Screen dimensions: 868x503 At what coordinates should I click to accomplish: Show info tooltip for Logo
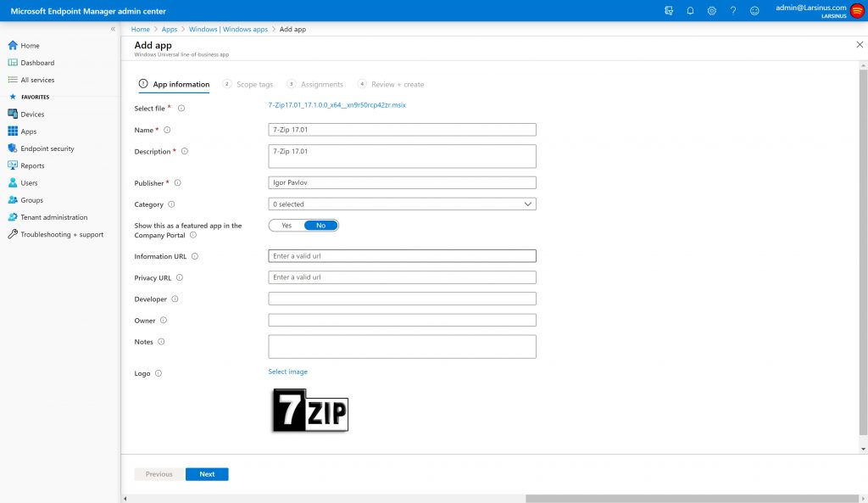[x=159, y=373]
